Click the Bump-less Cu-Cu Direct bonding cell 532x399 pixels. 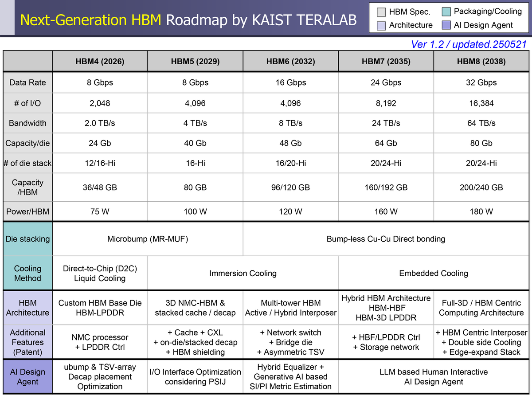pyautogui.click(x=386, y=239)
